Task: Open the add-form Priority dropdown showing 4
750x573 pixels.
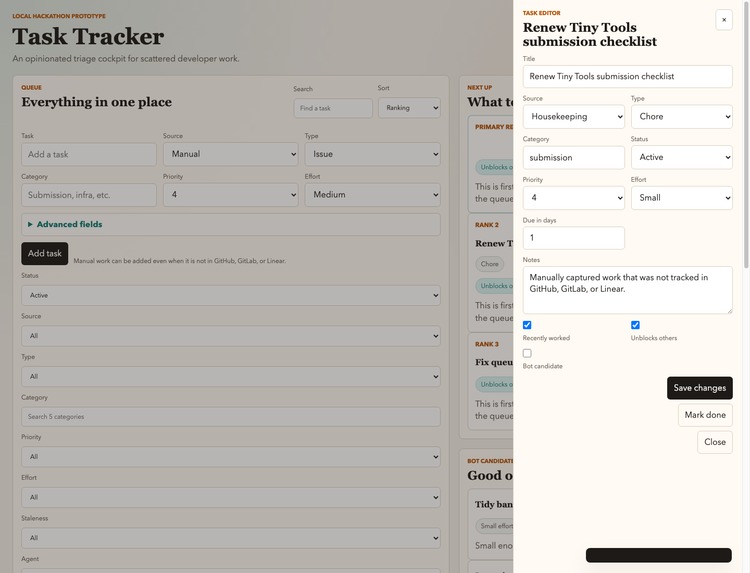Action: coord(231,195)
